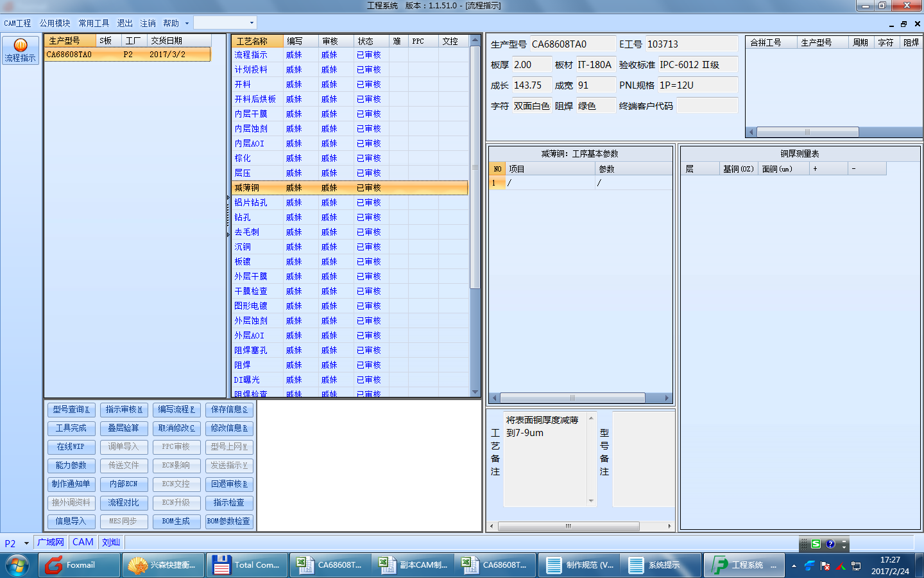Viewport: 924px width, 578px height.
Task: Select the 阻焊塞孔 process row
Action: tap(350, 351)
